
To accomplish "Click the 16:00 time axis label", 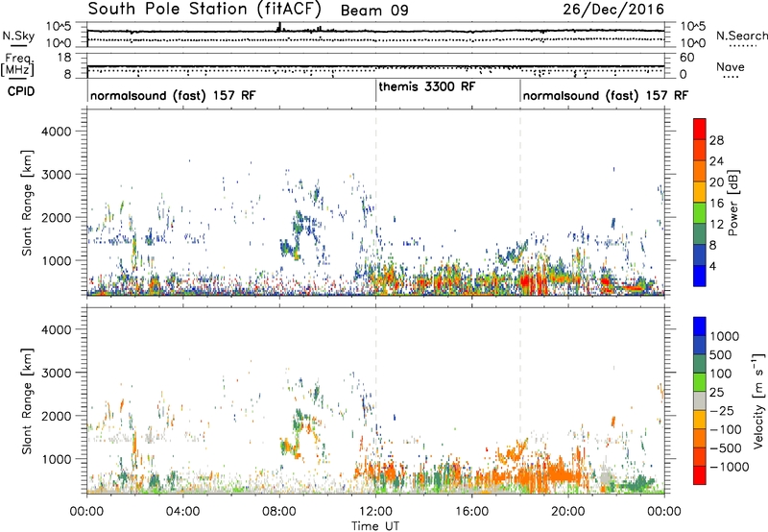I will coord(471,511).
